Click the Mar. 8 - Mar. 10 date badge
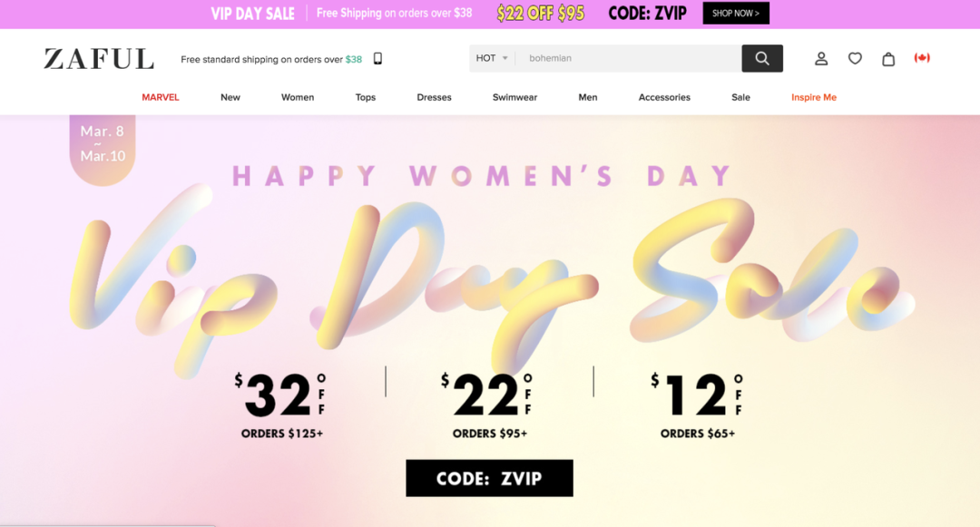 (x=103, y=144)
